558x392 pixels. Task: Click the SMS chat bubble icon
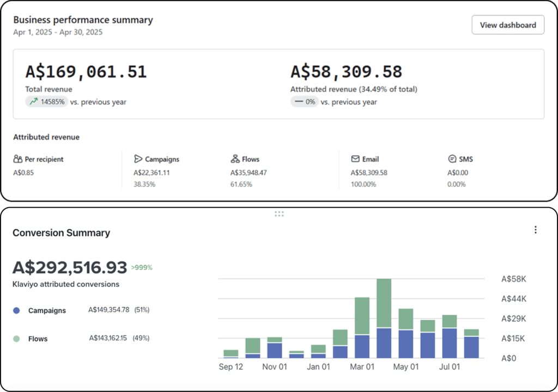tap(452, 160)
